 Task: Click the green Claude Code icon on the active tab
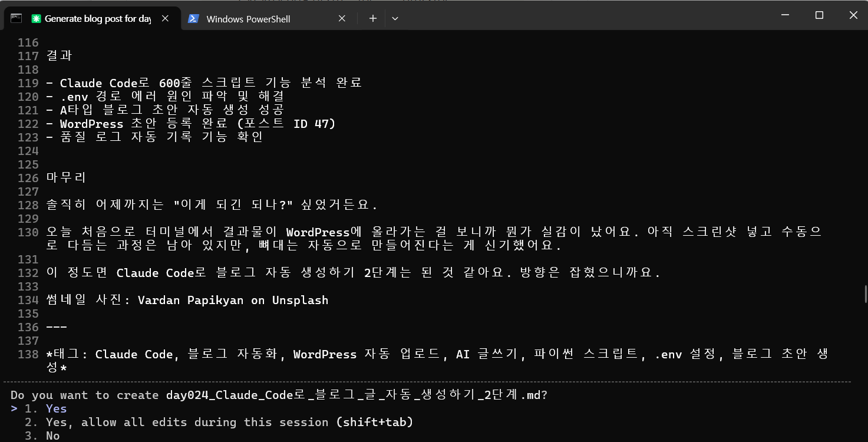tap(35, 18)
